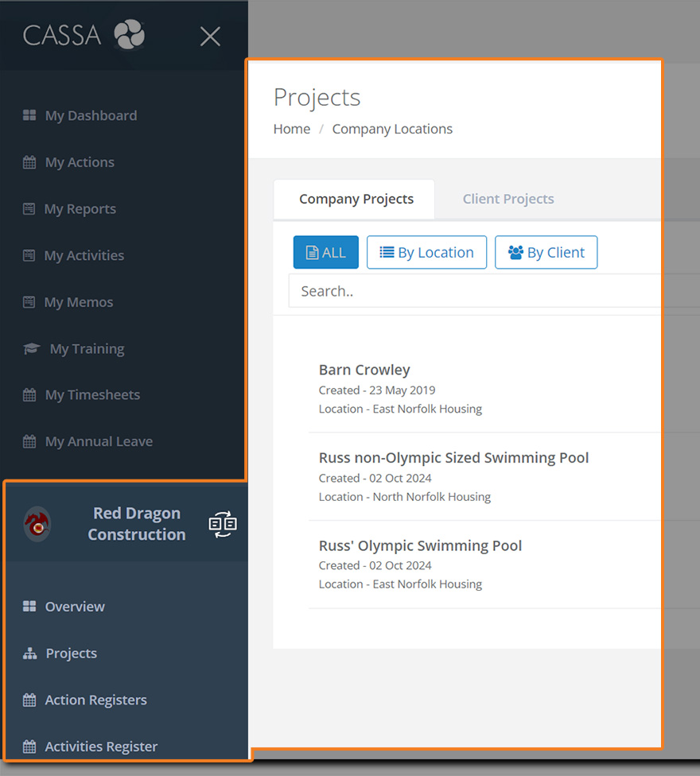Go to My Annual Leave

click(x=98, y=441)
